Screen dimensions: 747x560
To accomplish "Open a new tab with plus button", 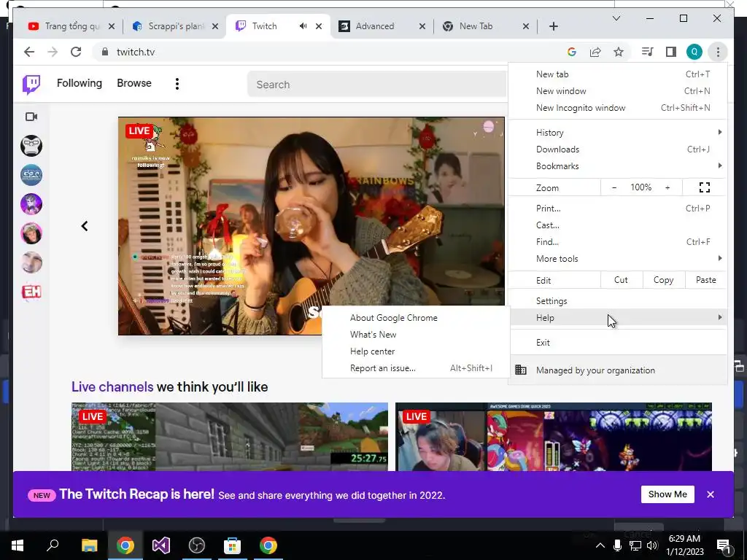I will pyautogui.click(x=553, y=26).
